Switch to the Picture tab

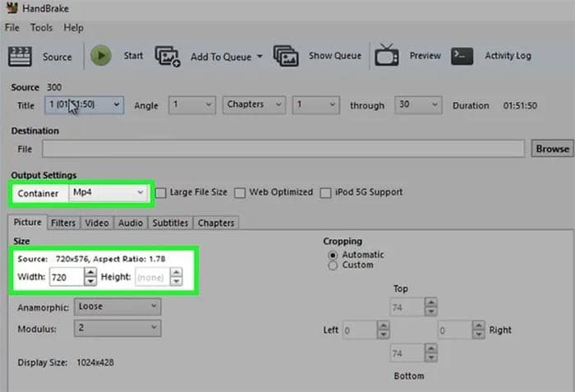(27, 223)
